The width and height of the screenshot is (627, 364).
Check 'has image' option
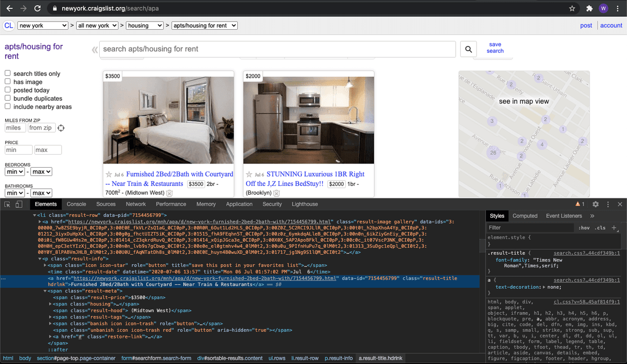pyautogui.click(x=8, y=82)
